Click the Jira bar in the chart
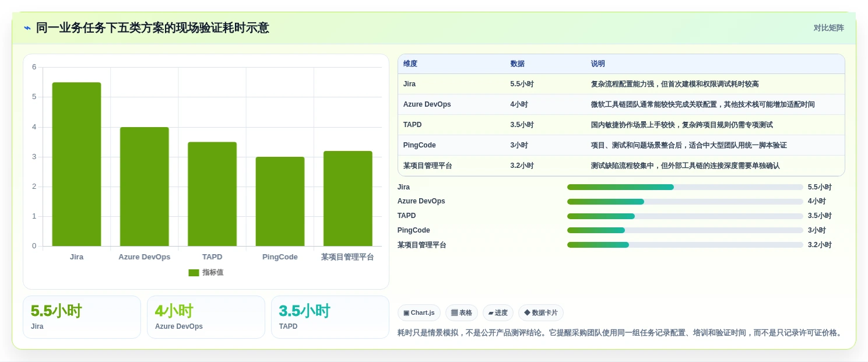Image resolution: width=868 pixels, height=362 pixels. (76, 164)
